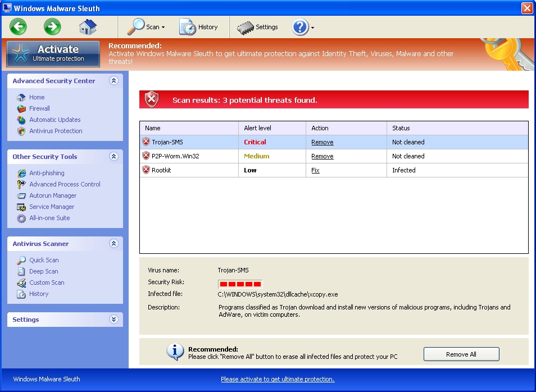This screenshot has height=392, width=536.
Task: Click the red Security Risk bar
Action: click(x=240, y=284)
